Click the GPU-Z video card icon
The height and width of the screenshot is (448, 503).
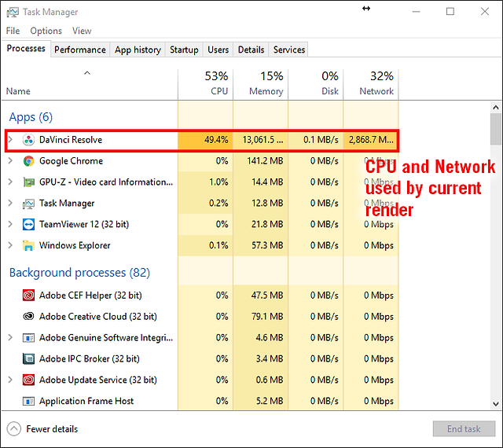coord(28,182)
